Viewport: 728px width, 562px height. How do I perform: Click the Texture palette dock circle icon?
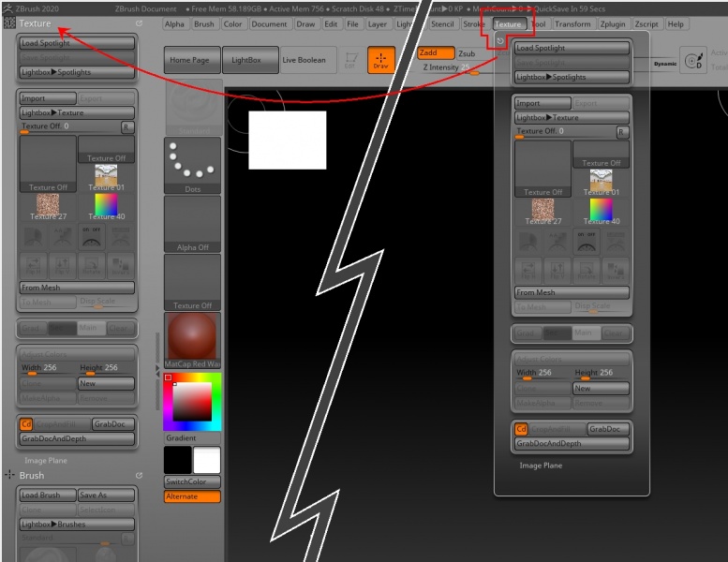click(x=139, y=23)
